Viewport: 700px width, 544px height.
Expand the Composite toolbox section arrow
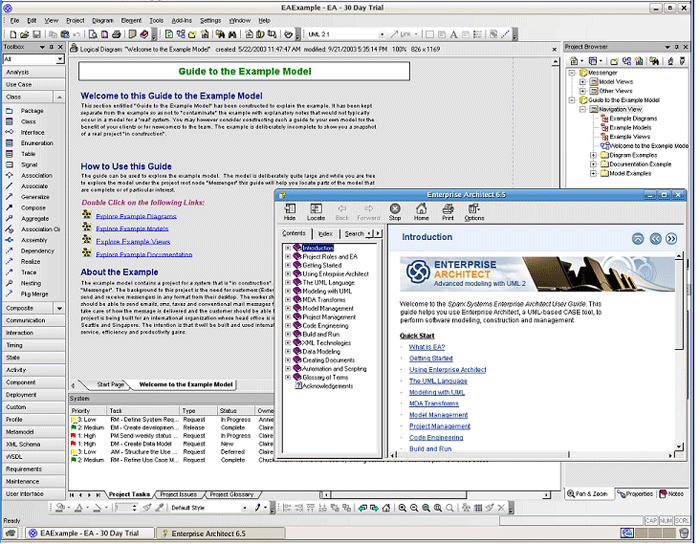tap(59, 308)
